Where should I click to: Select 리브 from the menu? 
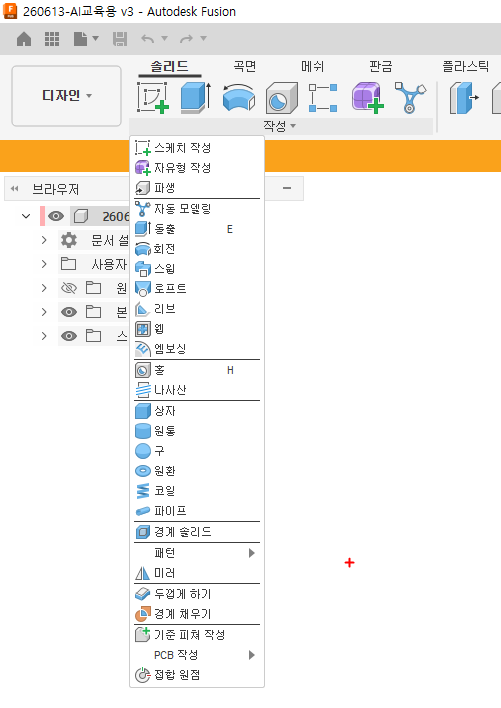pyautogui.click(x=197, y=309)
